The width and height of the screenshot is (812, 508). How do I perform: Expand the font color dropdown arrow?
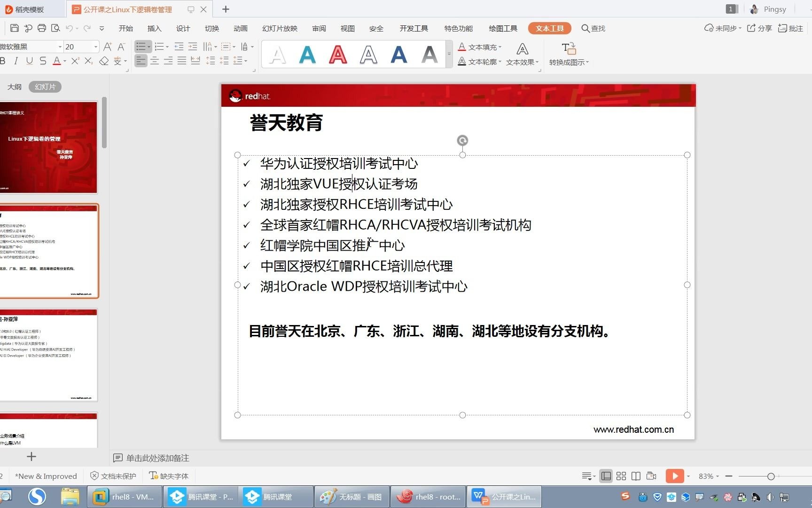click(x=64, y=61)
